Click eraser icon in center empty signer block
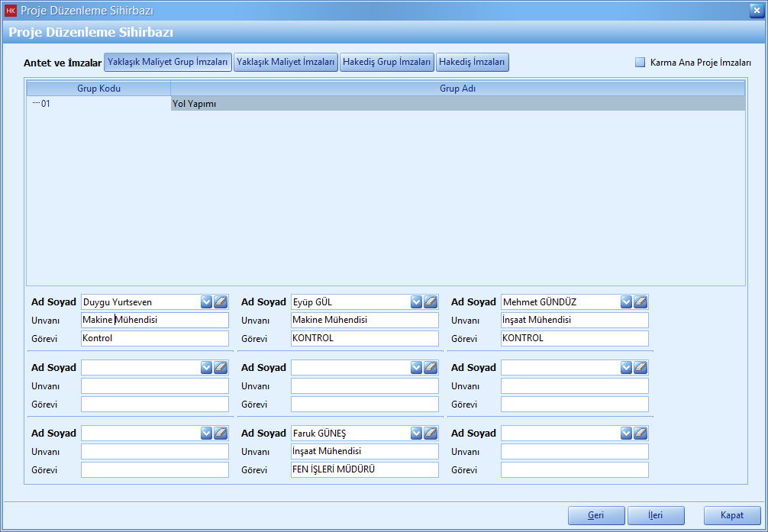Screen dimensions: 768x532 (x=431, y=367)
